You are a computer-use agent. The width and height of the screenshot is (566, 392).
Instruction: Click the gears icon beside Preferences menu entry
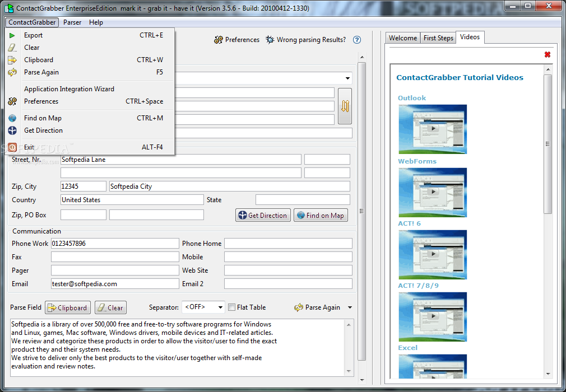[x=12, y=101]
